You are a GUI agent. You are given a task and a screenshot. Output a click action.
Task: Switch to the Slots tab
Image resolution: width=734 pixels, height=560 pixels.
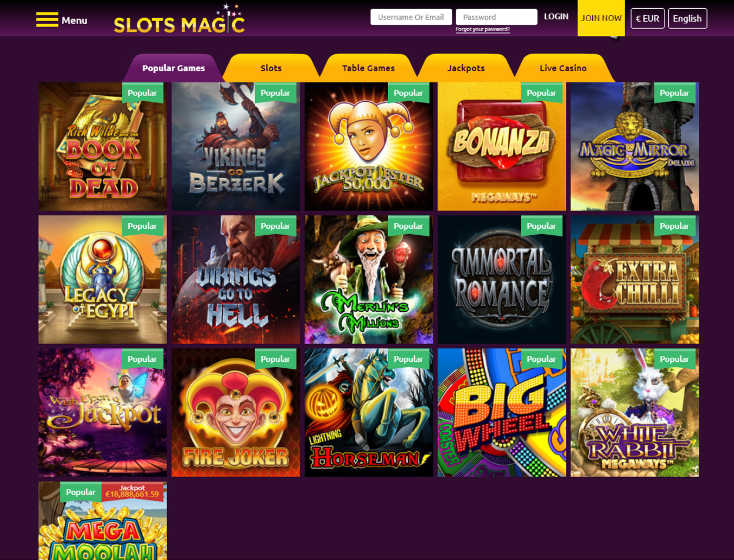coord(271,68)
